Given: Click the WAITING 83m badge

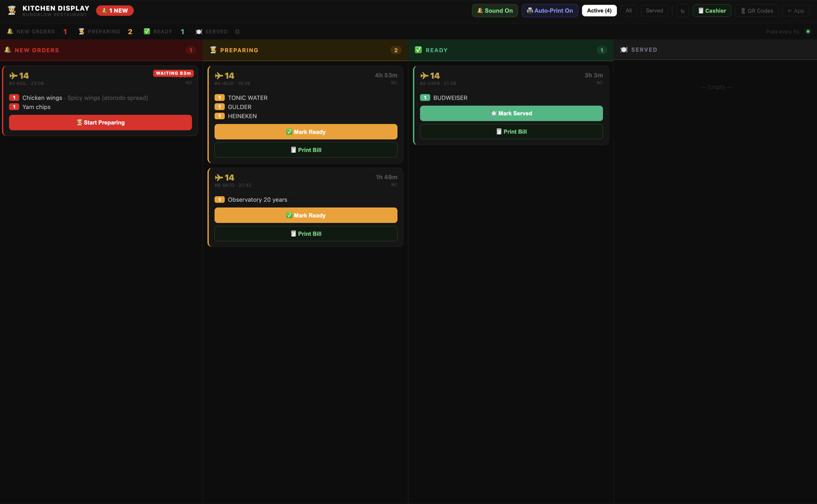Looking at the screenshot, I should point(173,73).
